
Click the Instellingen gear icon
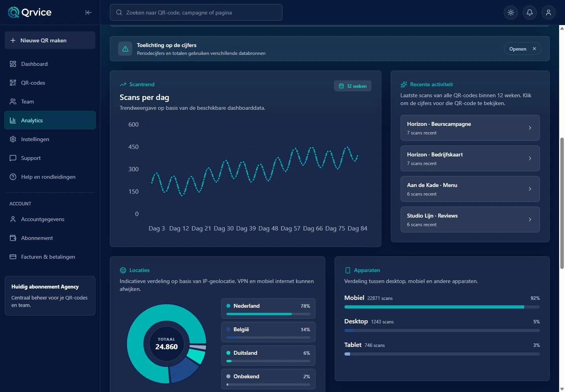(x=13, y=139)
